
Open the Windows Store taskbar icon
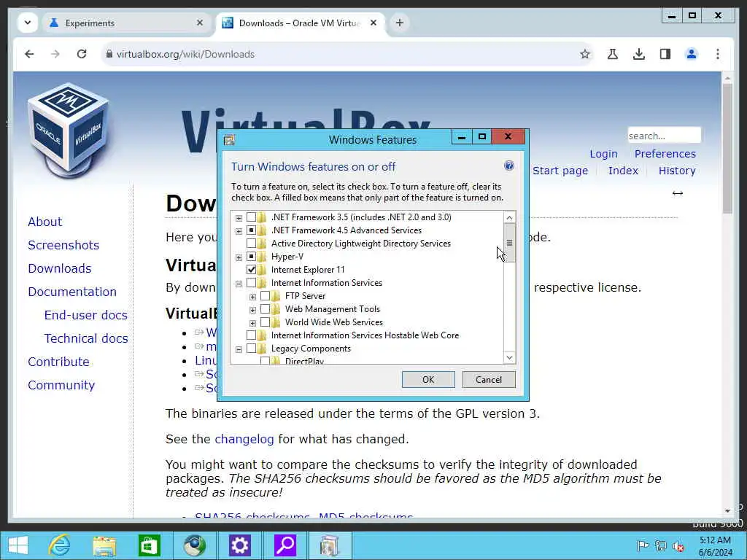pyautogui.click(x=149, y=545)
